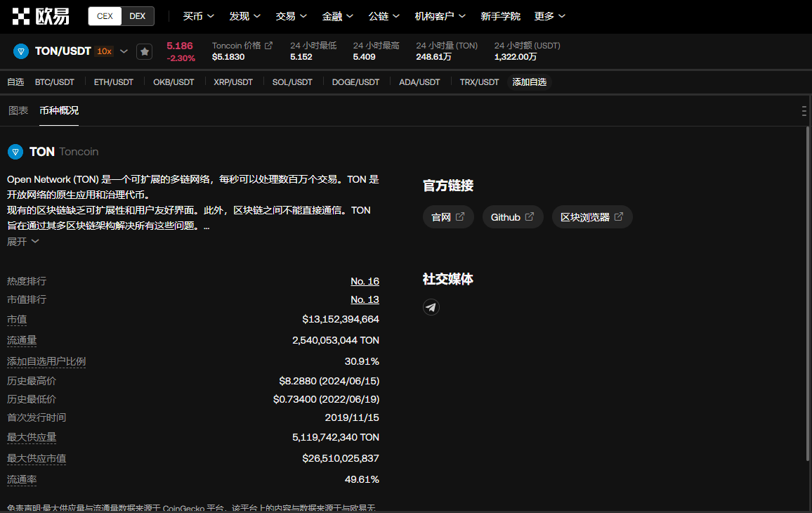Click the external link icon beside Toncoin 价格
The width and height of the screenshot is (812, 513).
click(x=268, y=45)
